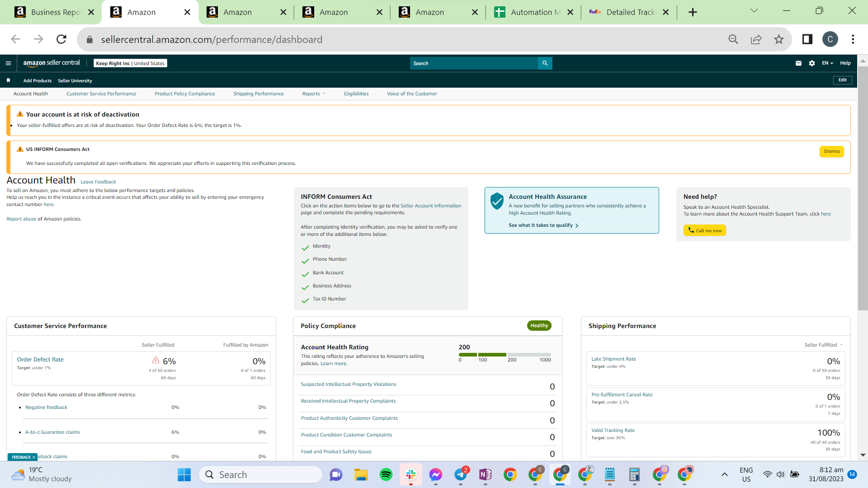Click the browser zoom magnifier icon
Viewport: 868px width, 488px height.
(x=733, y=39)
